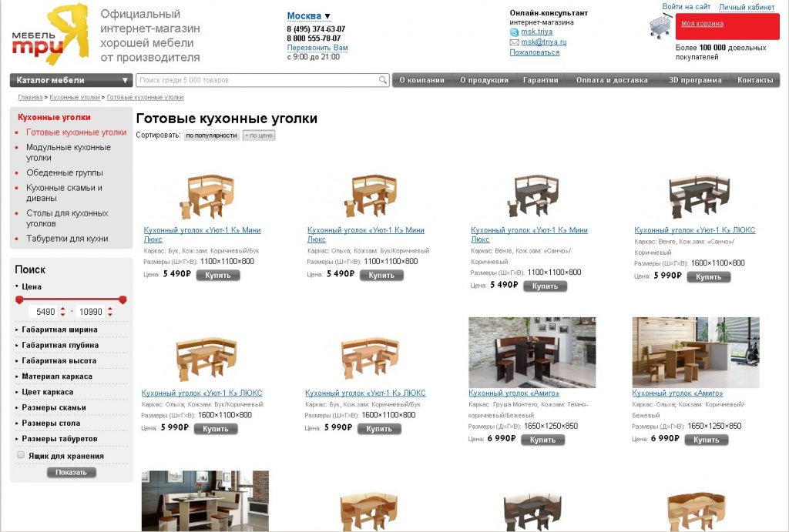Expand the Габаритная ширина filter
Image resolution: width=789 pixels, height=532 pixels.
tap(59, 330)
